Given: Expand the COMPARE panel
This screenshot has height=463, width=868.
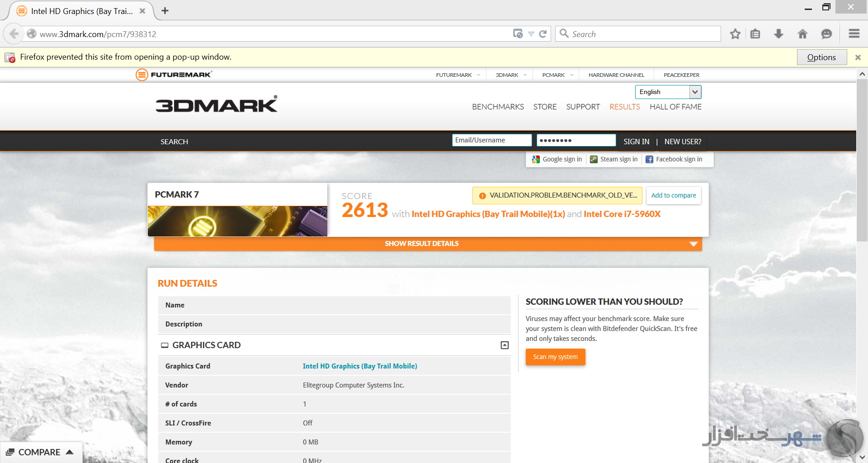Looking at the screenshot, I should click(41, 452).
